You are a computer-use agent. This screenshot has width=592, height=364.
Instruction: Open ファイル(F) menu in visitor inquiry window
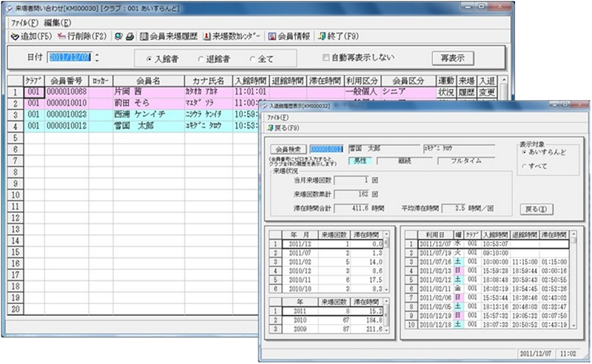24,23
